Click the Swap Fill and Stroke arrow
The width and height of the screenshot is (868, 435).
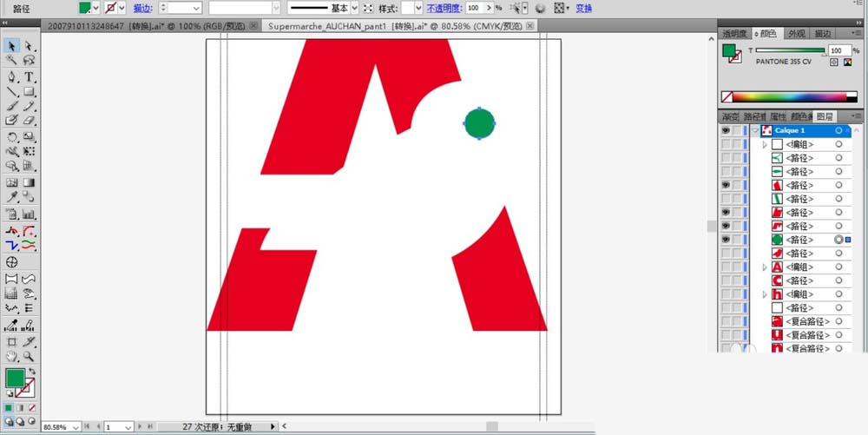pos(32,372)
